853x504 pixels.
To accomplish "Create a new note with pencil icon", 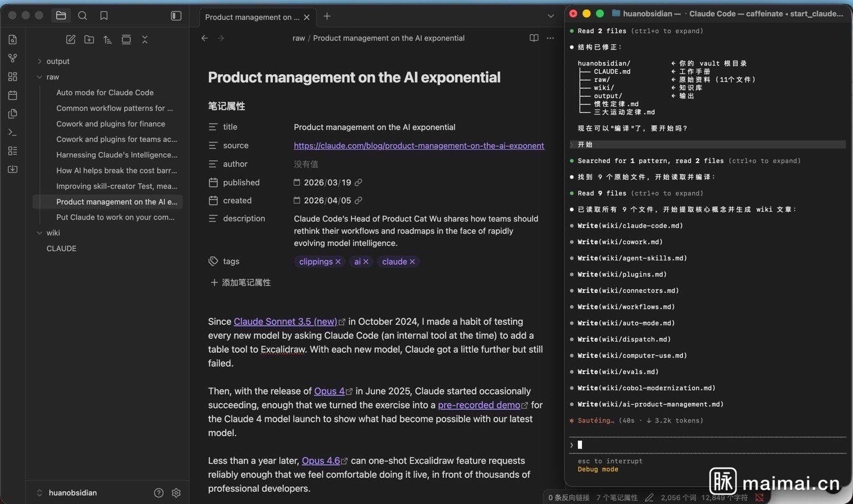I will (71, 39).
